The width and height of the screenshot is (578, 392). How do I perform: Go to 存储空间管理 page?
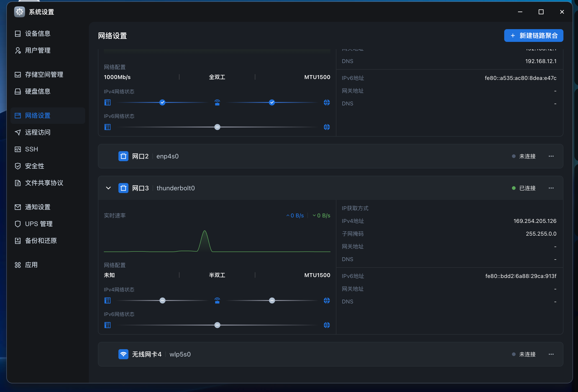44,75
